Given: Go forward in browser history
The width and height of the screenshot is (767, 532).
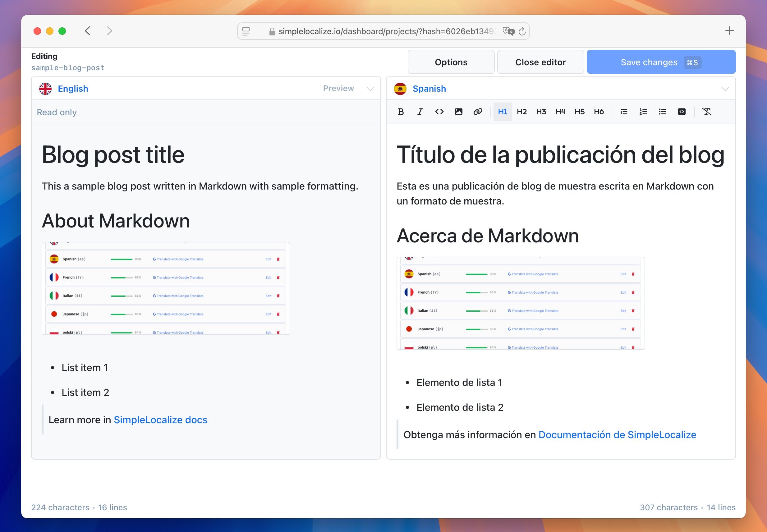Looking at the screenshot, I should point(109,31).
